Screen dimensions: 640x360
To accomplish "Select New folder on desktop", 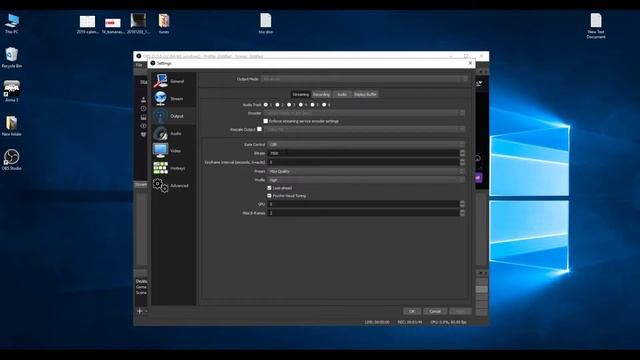I will tap(12, 126).
